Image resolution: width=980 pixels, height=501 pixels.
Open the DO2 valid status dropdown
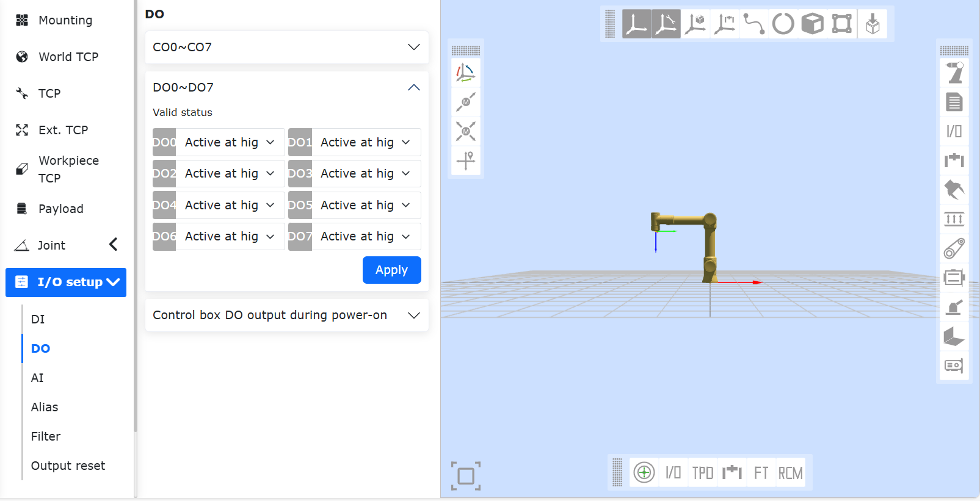point(230,173)
